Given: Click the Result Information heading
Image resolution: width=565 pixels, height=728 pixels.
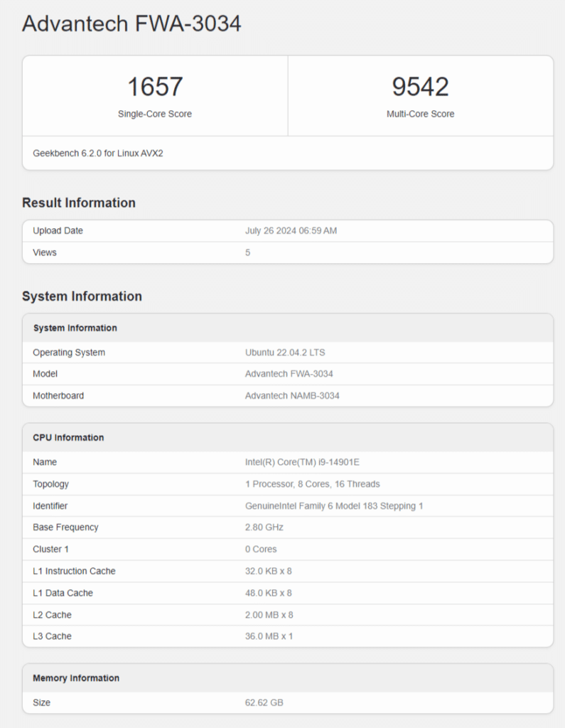Looking at the screenshot, I should (x=79, y=203).
